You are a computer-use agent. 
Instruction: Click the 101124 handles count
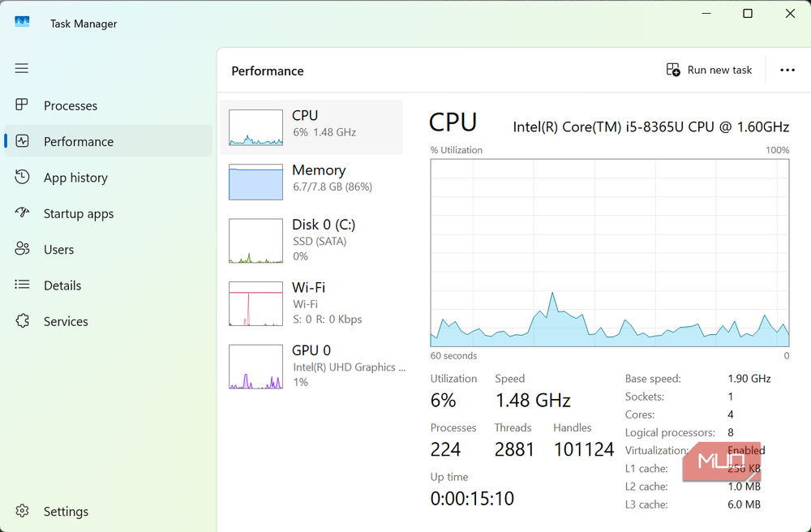click(583, 449)
